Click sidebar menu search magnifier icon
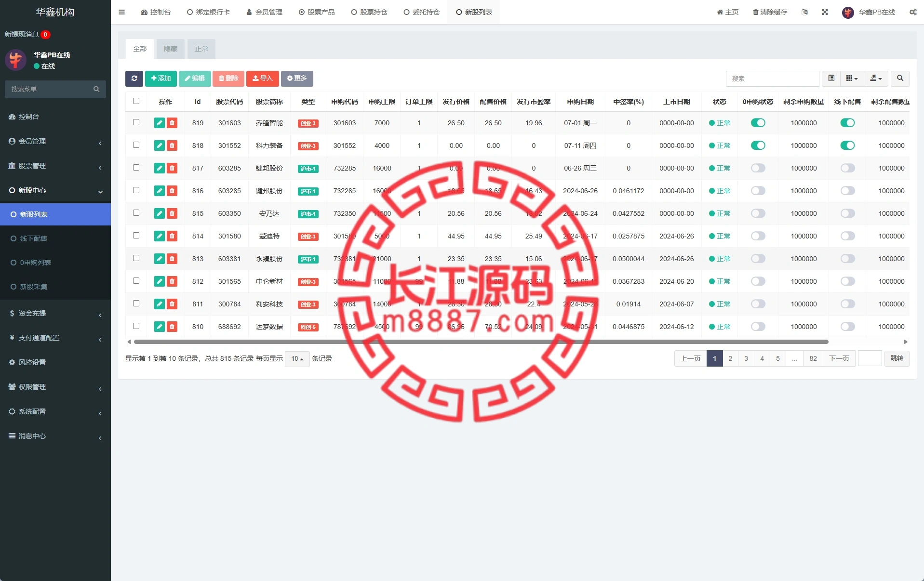924x581 pixels. coord(96,89)
